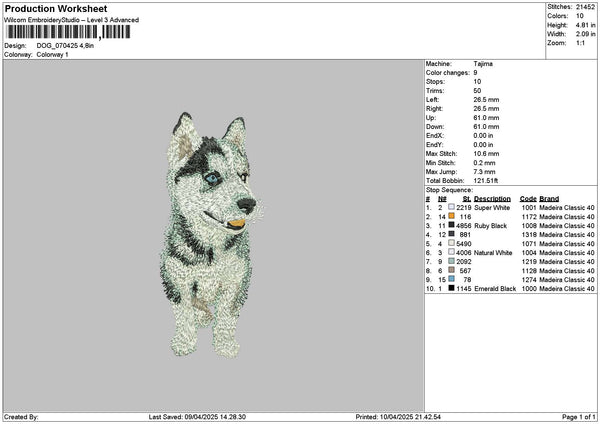Viewport: 600px width, 424px height.
Task: Click thread code 1172
Action: [529, 217]
